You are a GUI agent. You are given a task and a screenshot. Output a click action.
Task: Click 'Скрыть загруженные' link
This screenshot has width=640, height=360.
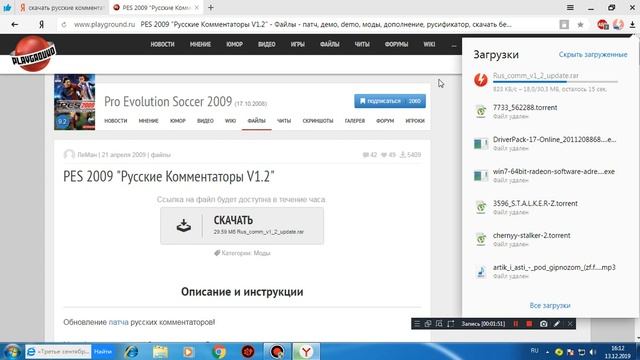tap(593, 54)
